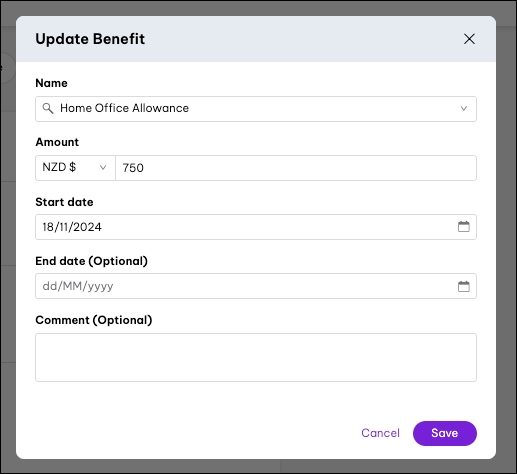The height and width of the screenshot is (474, 517).
Task: Click the Amount field label
Action: click(57, 142)
